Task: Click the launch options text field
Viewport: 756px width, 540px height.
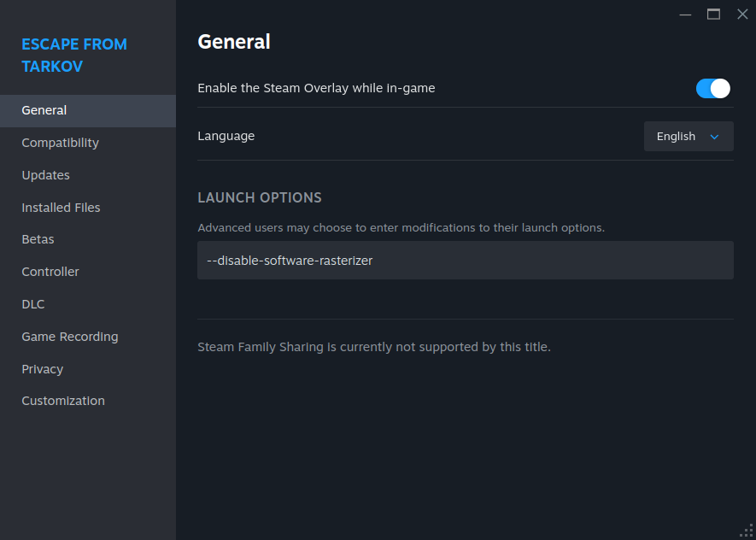Action: coord(465,261)
